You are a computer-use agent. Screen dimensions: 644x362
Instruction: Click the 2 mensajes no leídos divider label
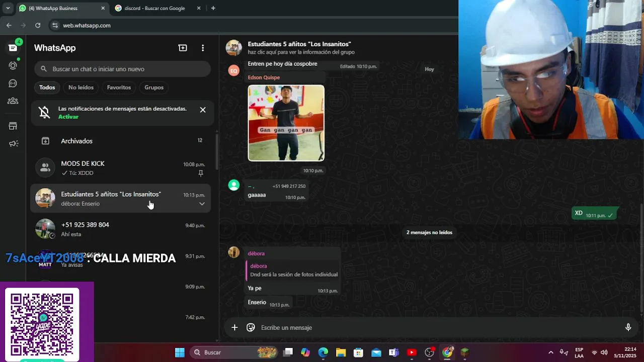point(429,232)
